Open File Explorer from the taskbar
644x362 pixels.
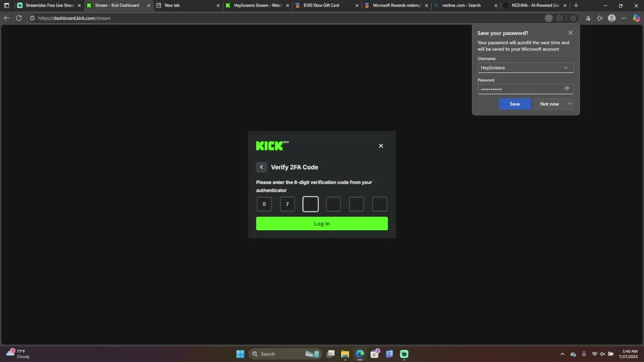[x=345, y=354]
